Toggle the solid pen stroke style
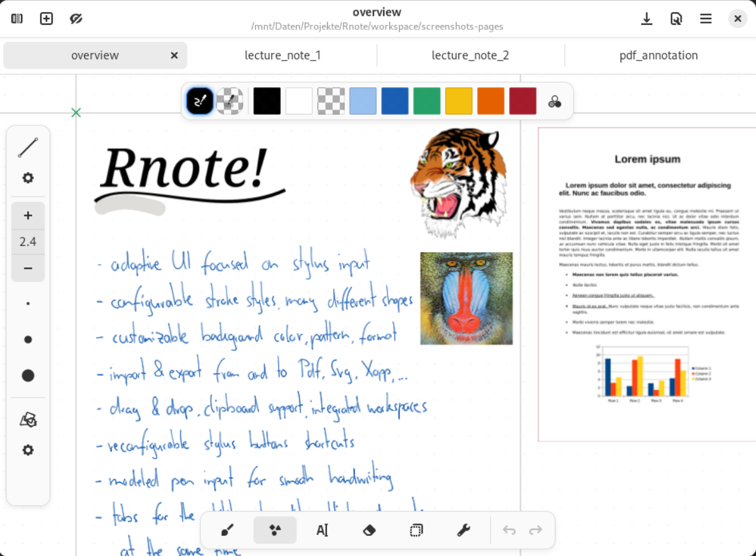This screenshot has height=556, width=756. pos(199,101)
